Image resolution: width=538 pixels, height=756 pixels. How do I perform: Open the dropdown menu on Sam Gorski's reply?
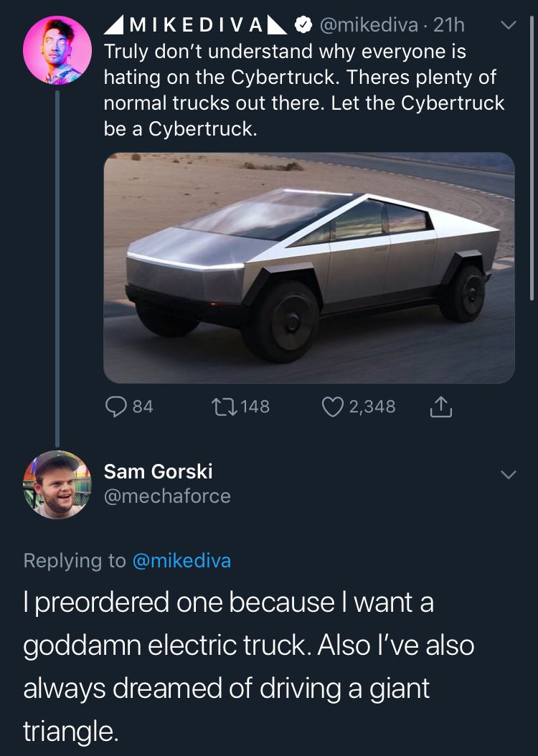(x=508, y=473)
